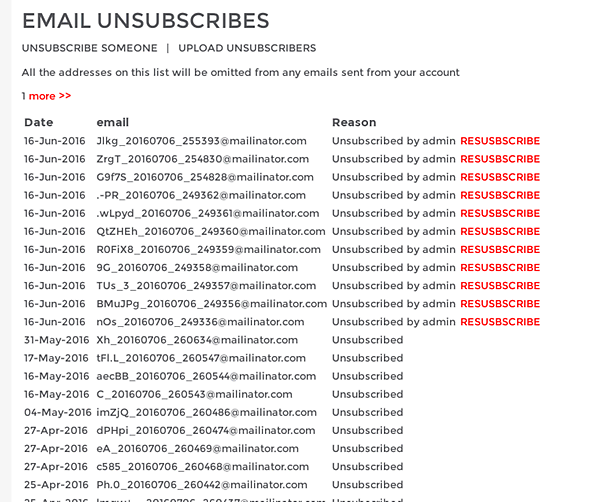Open the Unsubscribe Someone link
The width and height of the screenshot is (600, 502).
(90, 48)
